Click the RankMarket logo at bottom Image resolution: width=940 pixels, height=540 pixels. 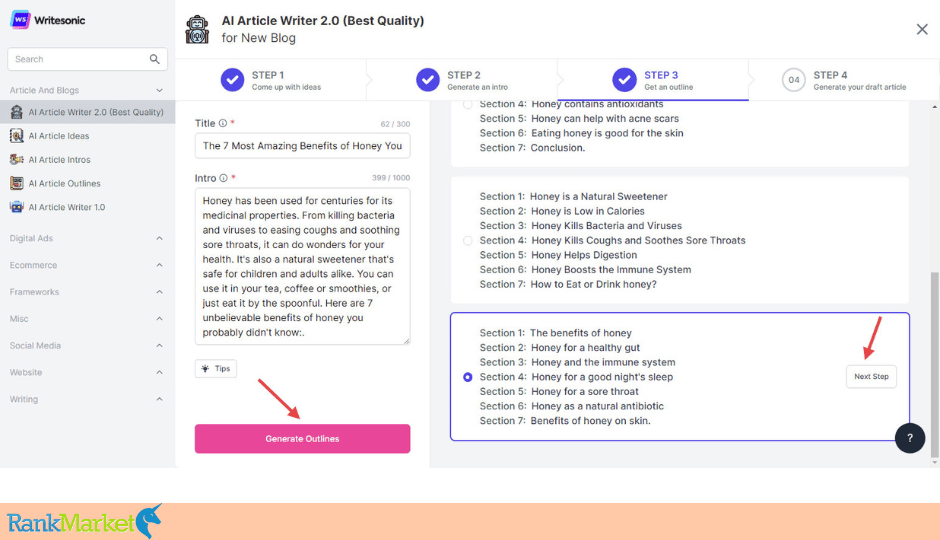tap(84, 521)
